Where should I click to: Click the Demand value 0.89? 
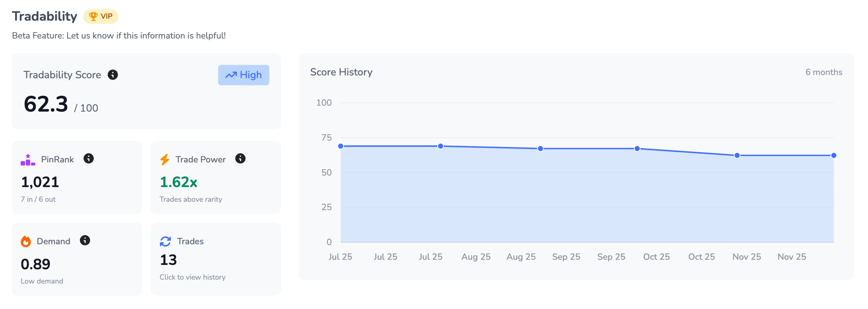36,264
